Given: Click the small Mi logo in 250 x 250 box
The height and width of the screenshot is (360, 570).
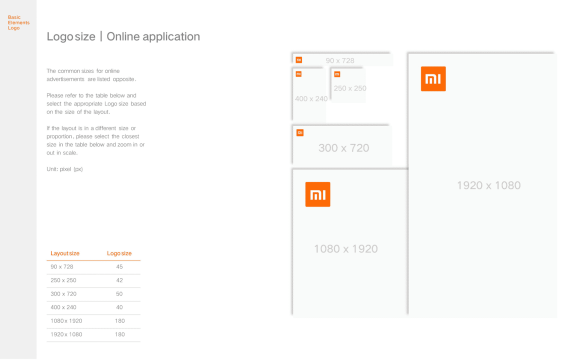Looking at the screenshot, I should (x=337, y=74).
